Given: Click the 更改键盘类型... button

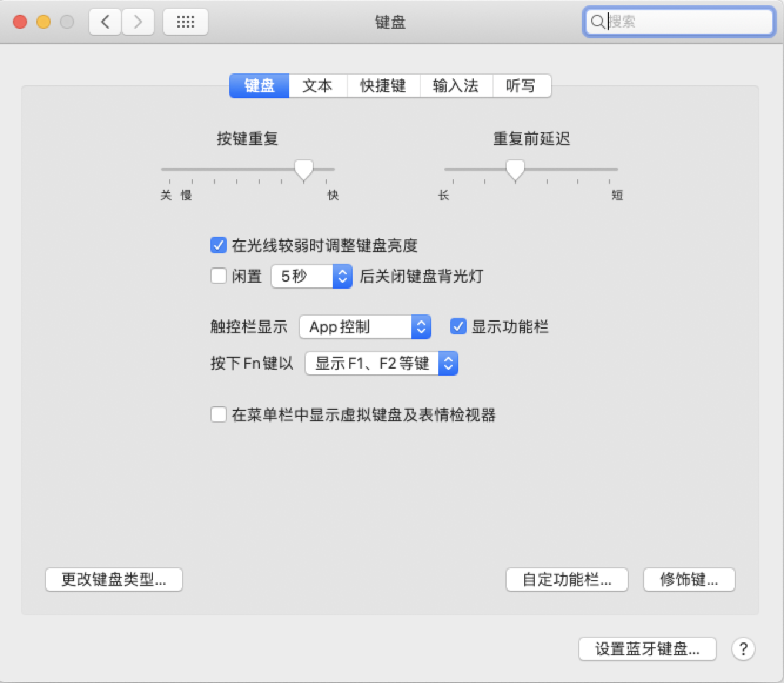Looking at the screenshot, I should pos(114,580).
